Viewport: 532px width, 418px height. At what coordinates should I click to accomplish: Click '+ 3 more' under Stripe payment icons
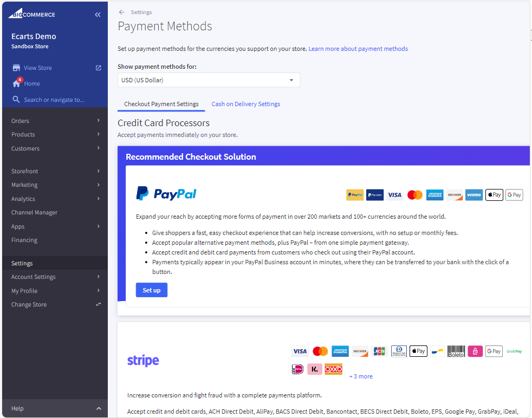pos(360,376)
